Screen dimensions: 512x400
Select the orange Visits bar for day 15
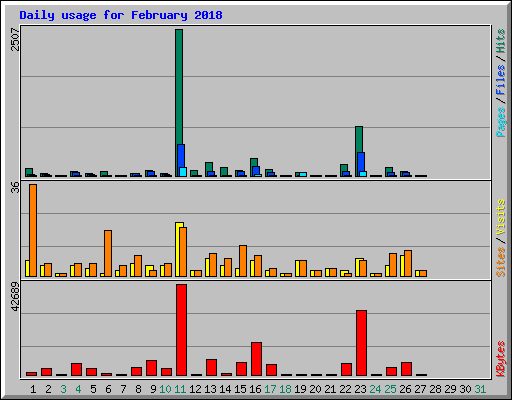(243, 261)
